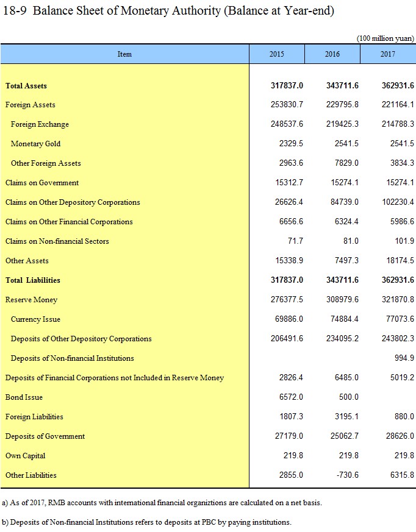The height and width of the screenshot is (532, 416).
Task: Select Claims on Non-financial Sectors 2015 value 71.7
Action: pos(295,241)
